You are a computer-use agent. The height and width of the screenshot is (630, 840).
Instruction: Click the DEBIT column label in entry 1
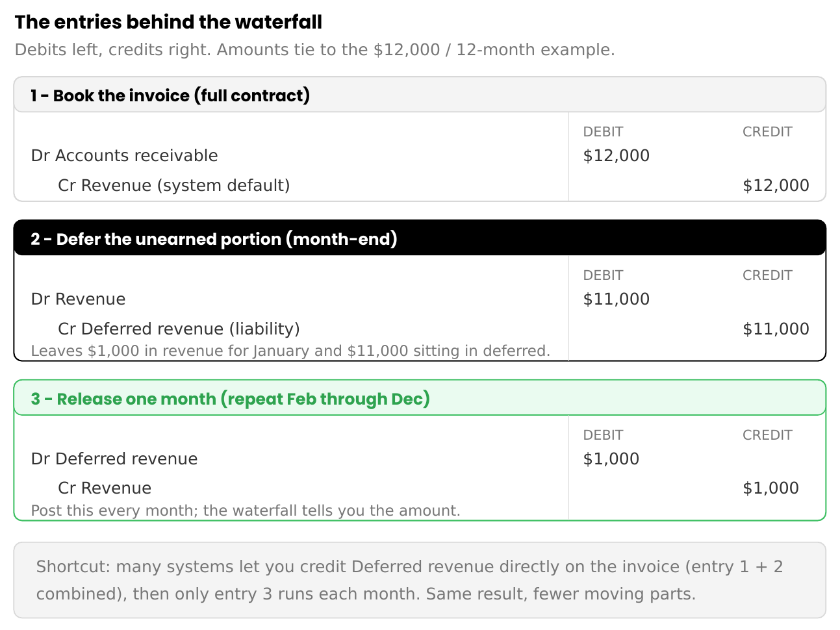coord(603,132)
